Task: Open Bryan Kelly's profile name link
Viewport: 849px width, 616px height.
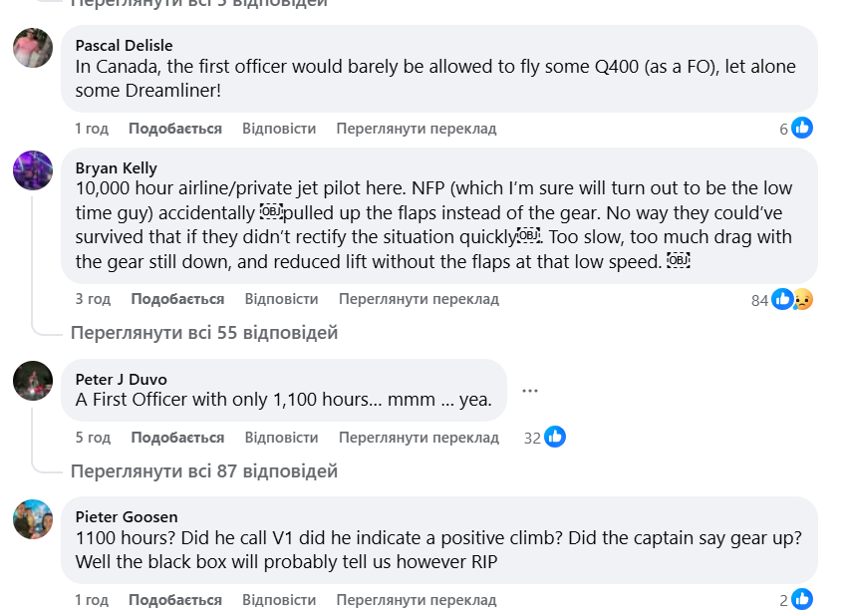Action: coord(117,167)
